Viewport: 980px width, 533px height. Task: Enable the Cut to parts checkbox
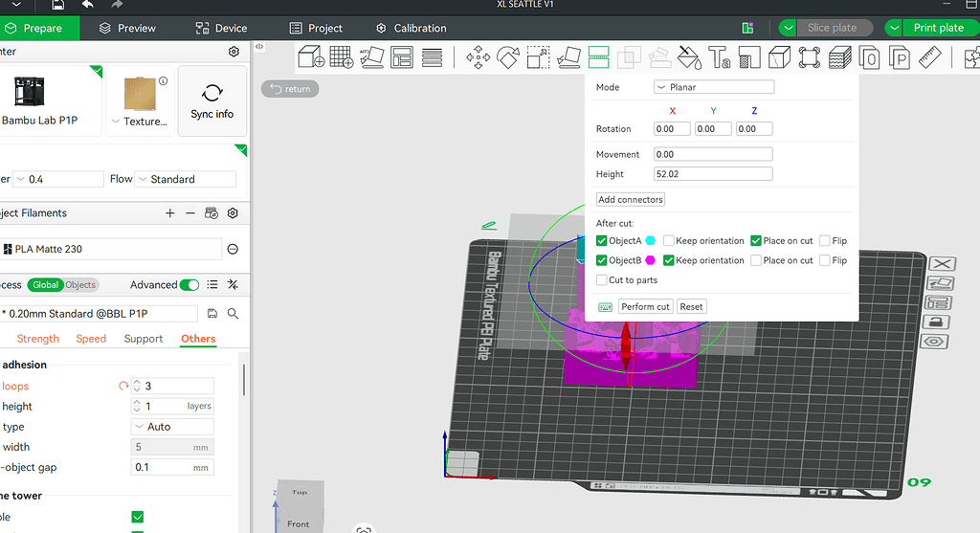pos(601,280)
